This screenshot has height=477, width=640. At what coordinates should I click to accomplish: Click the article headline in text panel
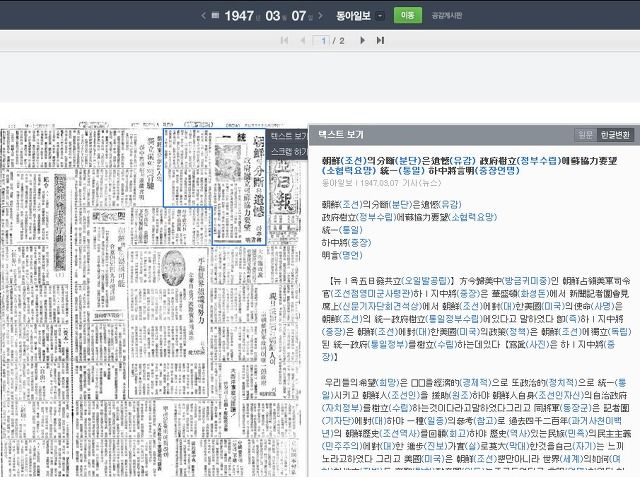[x=469, y=165]
